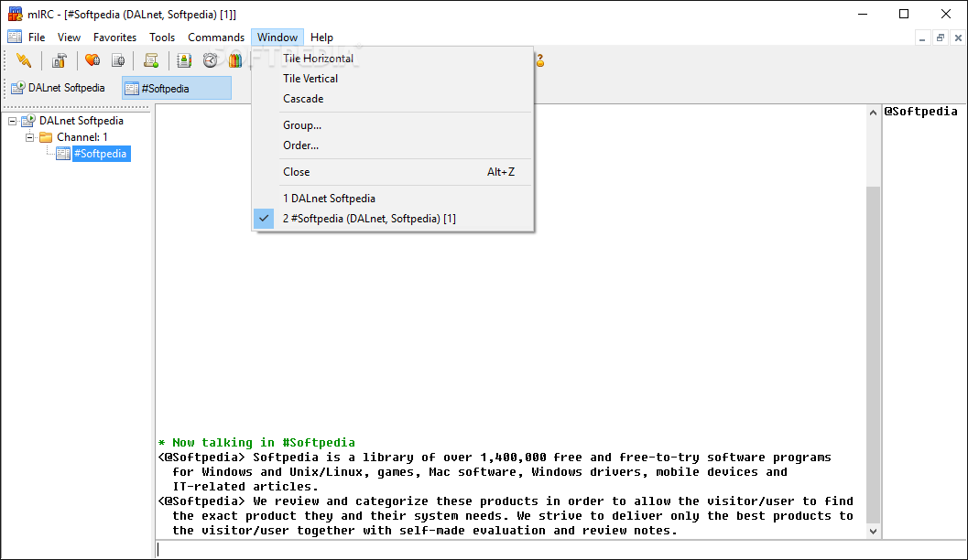Open the Help menu

(321, 37)
